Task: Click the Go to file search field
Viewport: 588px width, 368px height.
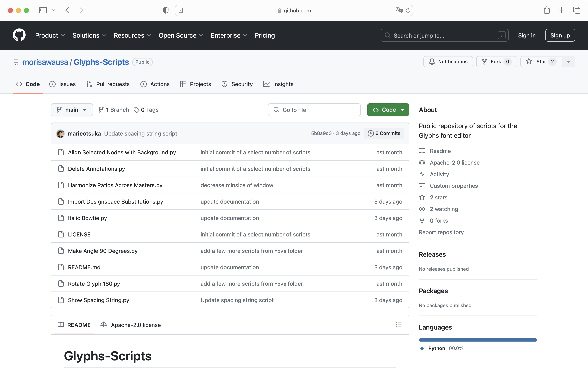Action: (314, 110)
